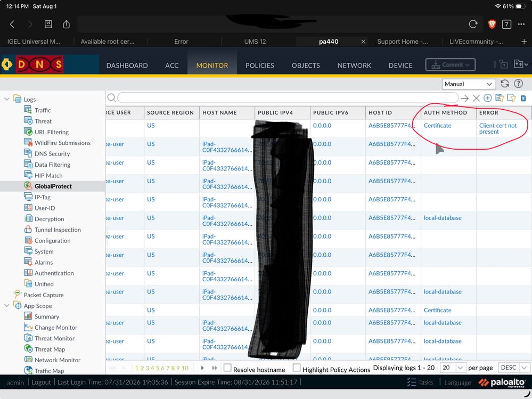Click the save filter icon

point(500,98)
